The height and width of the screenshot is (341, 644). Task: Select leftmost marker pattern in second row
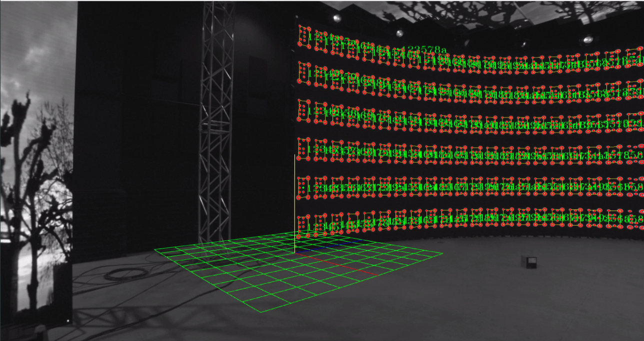coord(304,72)
